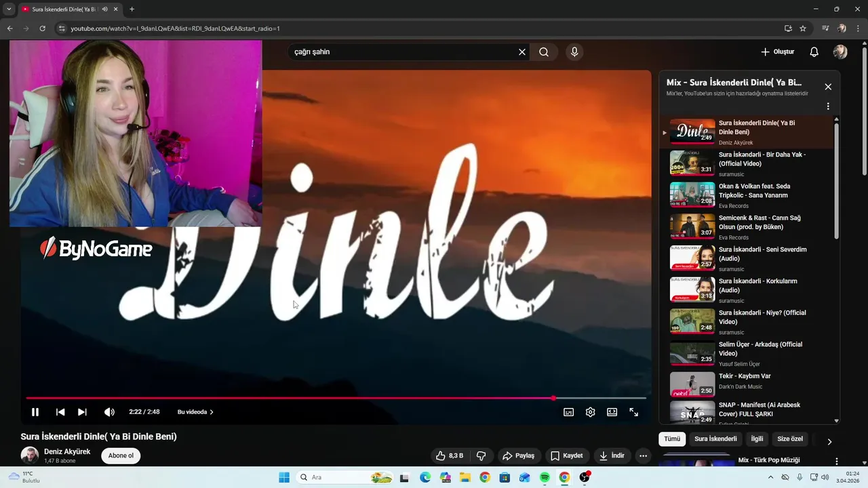This screenshot has height=488, width=868.
Task: Open Microsoft Edge from taskbar
Action: (x=425, y=477)
